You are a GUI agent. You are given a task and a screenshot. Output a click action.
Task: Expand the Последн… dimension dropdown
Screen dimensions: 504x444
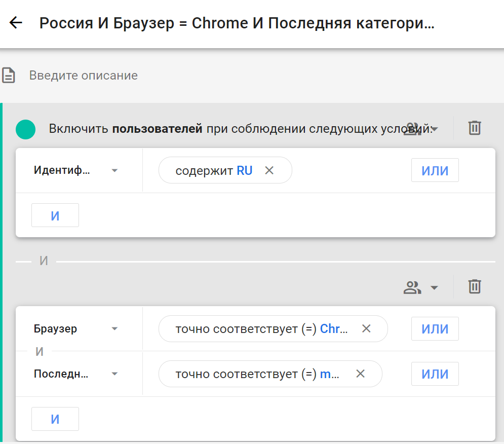[114, 374]
